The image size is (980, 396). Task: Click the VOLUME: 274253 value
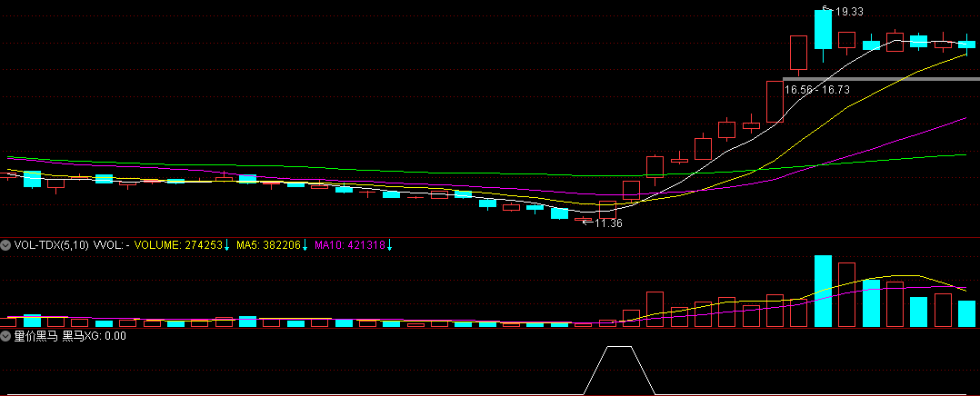coord(179,245)
